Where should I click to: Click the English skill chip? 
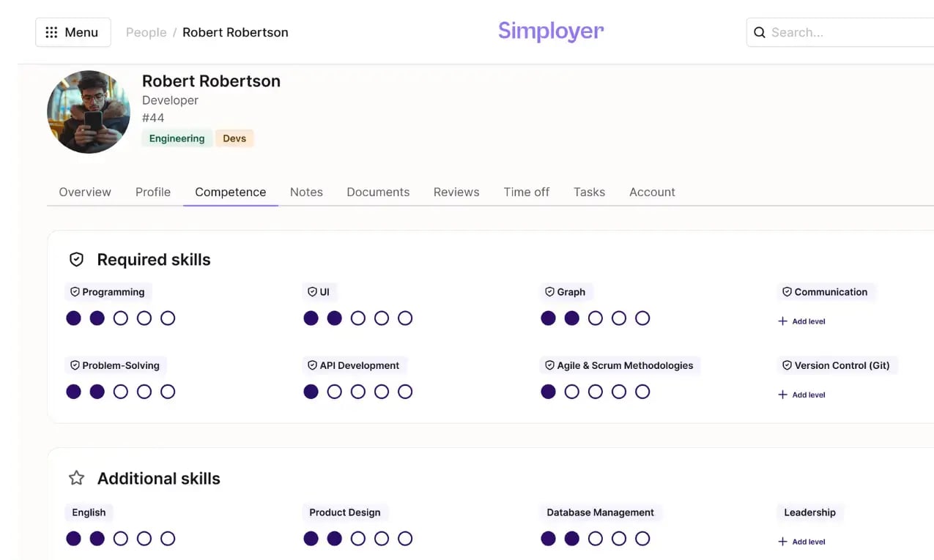[89, 512]
